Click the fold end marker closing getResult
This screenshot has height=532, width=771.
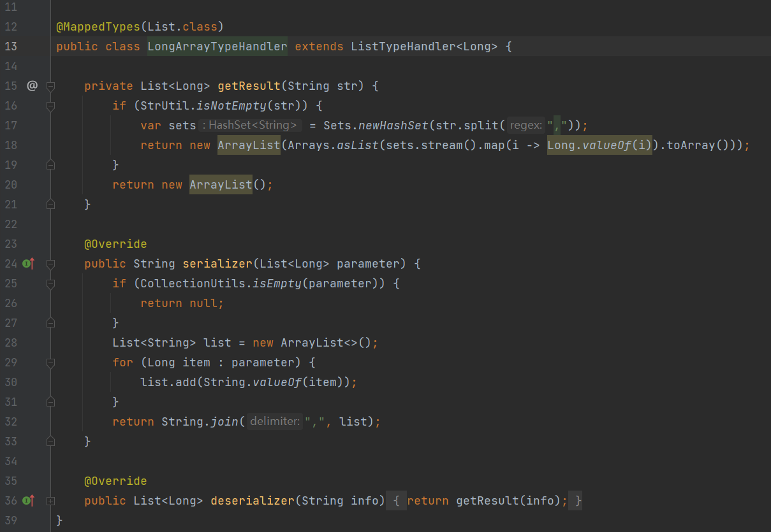click(x=51, y=205)
